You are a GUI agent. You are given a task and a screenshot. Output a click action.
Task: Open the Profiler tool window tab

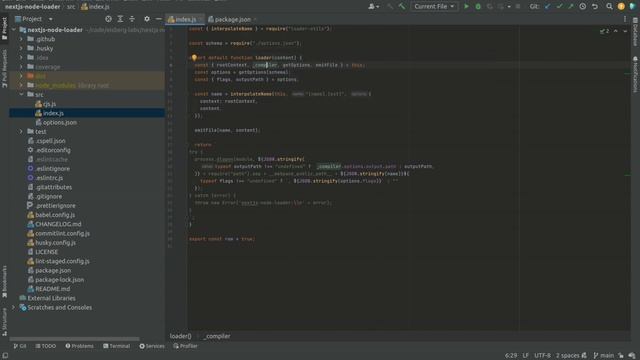click(x=185, y=346)
